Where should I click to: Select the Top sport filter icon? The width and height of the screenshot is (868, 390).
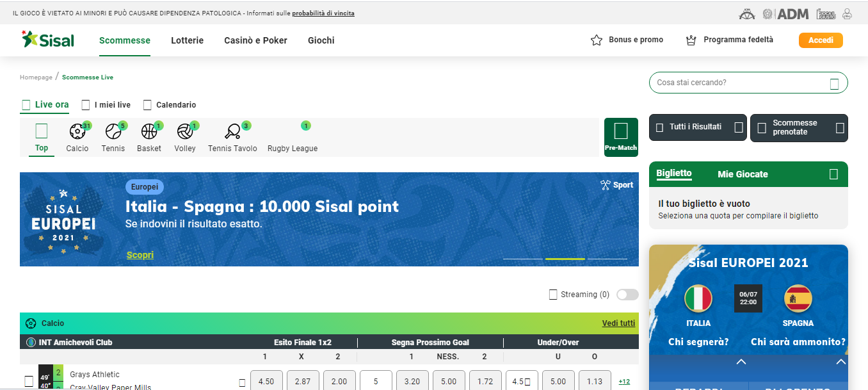tap(42, 131)
